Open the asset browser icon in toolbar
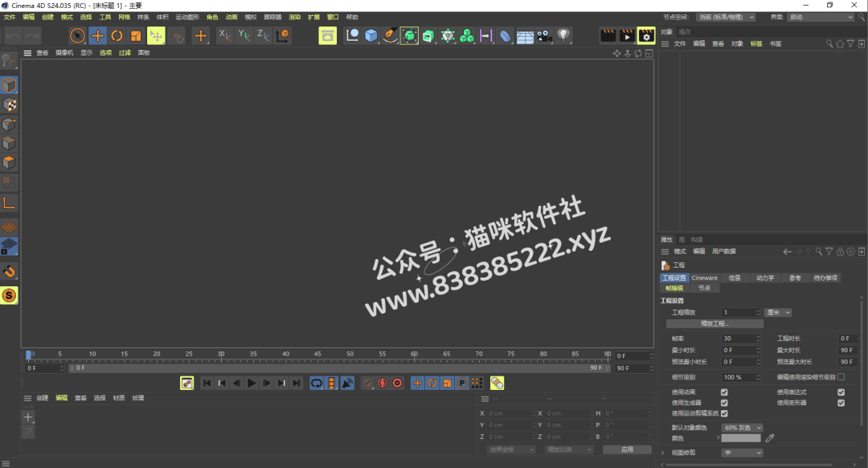 328,36
